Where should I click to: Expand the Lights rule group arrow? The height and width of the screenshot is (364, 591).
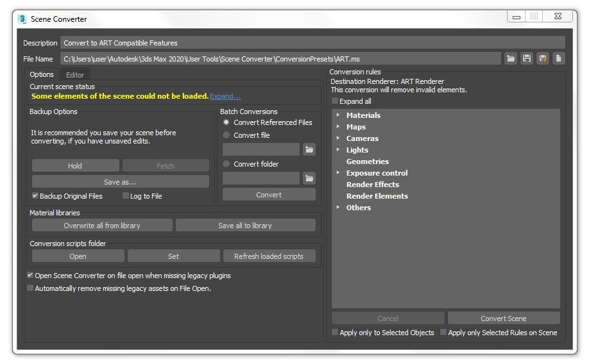338,149
